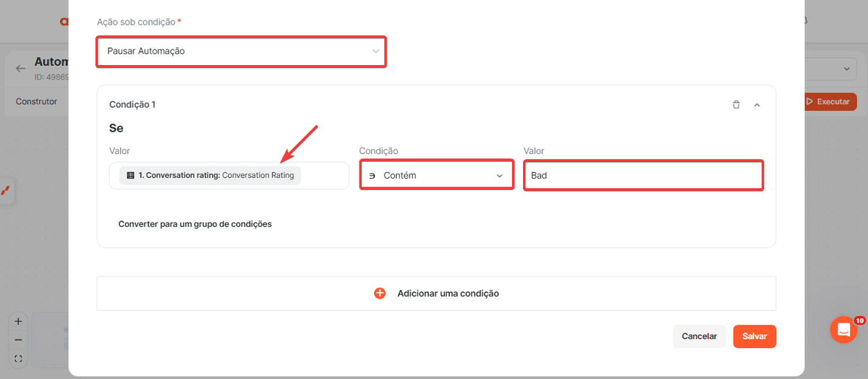This screenshot has width=868, height=379.
Task: Click the Cancelar button
Action: (x=699, y=336)
